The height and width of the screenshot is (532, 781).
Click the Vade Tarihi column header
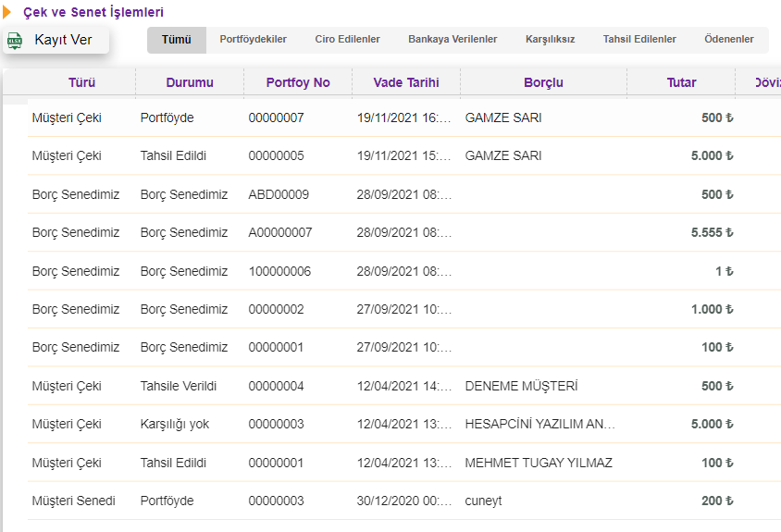pyautogui.click(x=406, y=82)
